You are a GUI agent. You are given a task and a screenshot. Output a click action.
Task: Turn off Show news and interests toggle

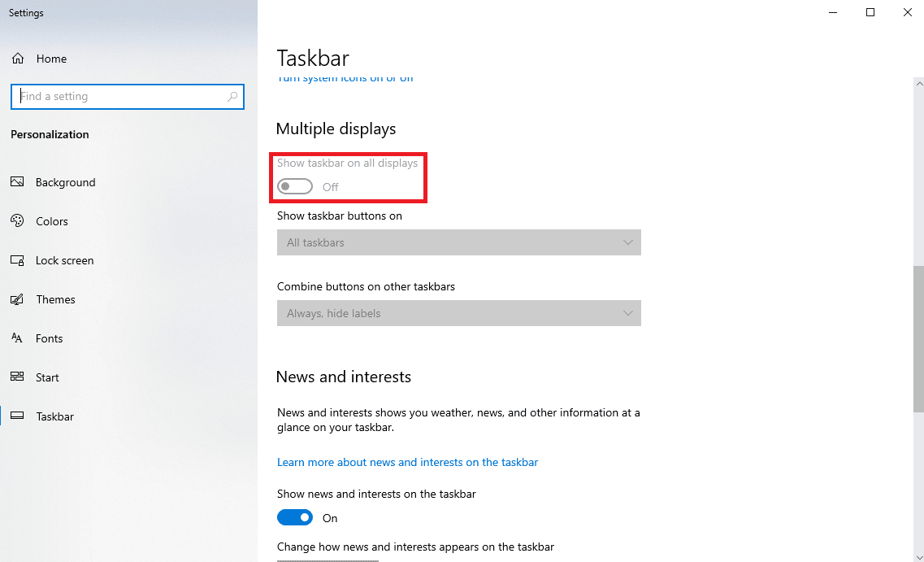tap(295, 518)
